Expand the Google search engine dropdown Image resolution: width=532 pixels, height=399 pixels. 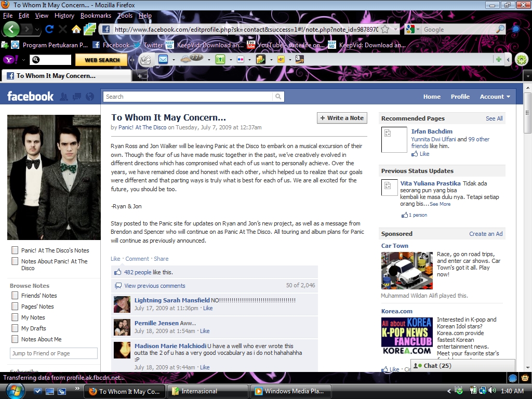(418, 30)
